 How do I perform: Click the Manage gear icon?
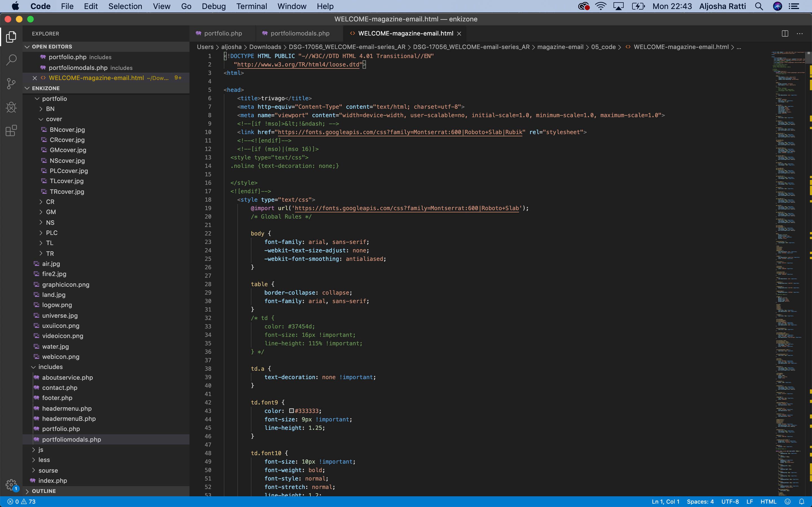coord(11,484)
